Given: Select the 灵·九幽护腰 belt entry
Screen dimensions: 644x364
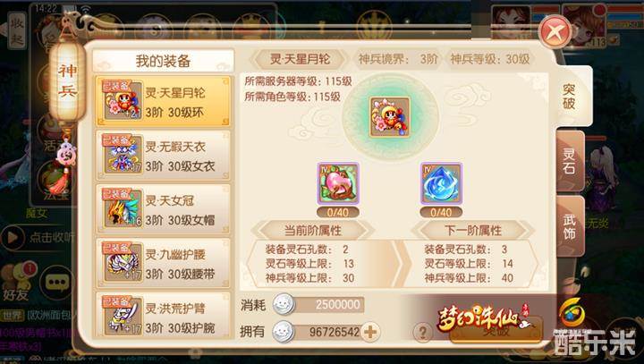Looking at the screenshot, I should pyautogui.click(x=163, y=263).
